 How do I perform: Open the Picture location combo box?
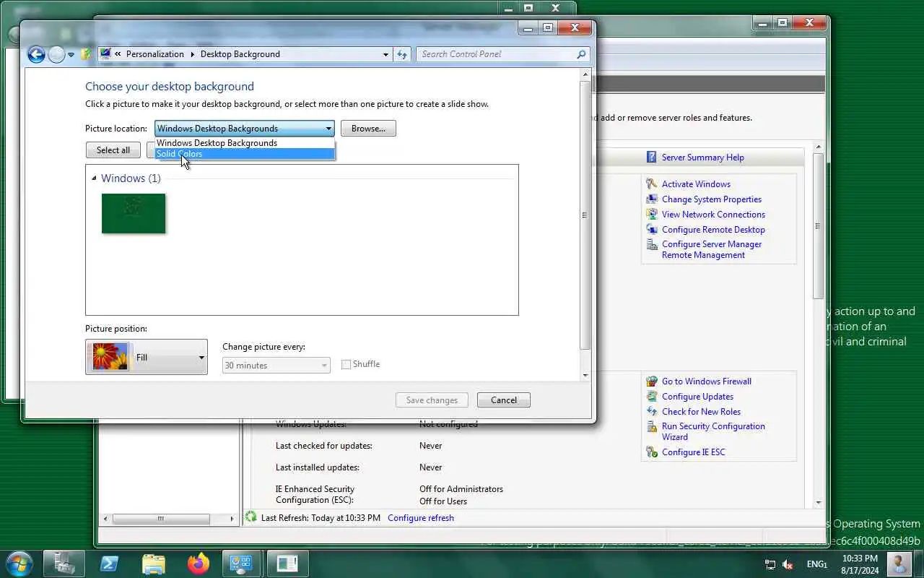click(245, 129)
